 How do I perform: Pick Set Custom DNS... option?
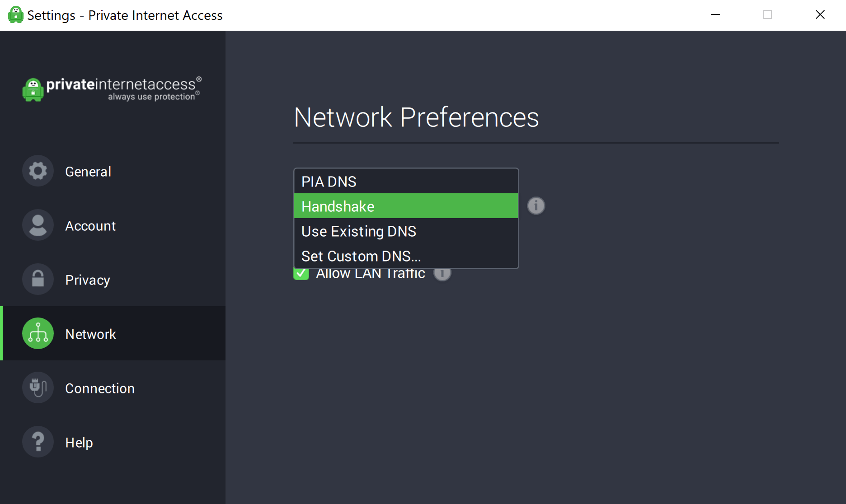click(405, 256)
